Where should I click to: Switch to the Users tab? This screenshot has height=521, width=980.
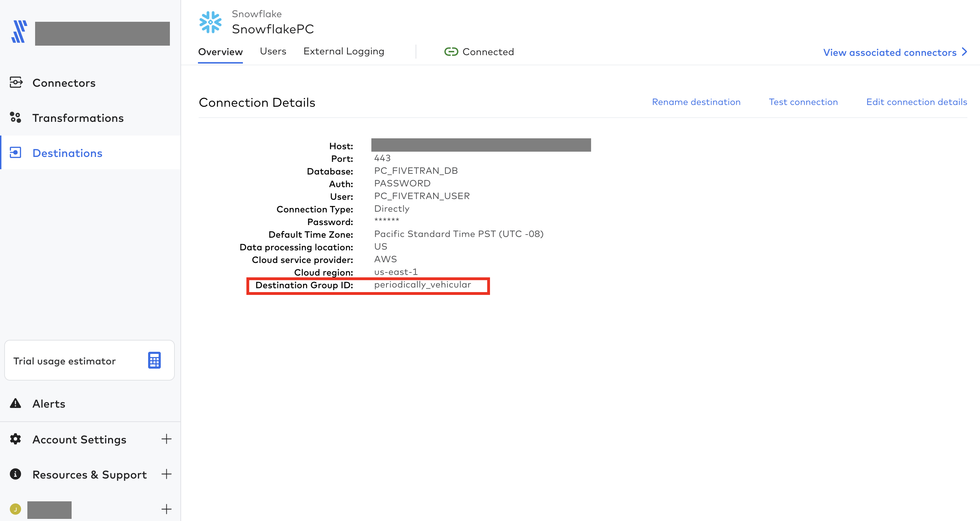coord(273,51)
